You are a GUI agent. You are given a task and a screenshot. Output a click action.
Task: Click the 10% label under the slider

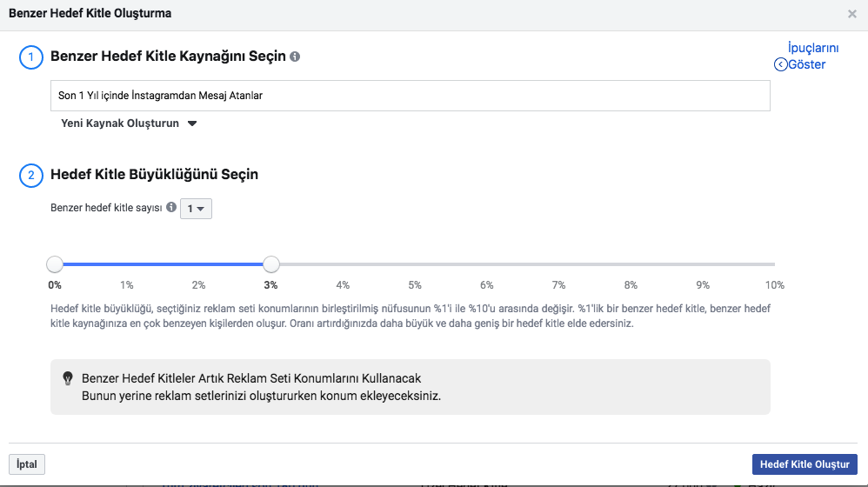[774, 285]
